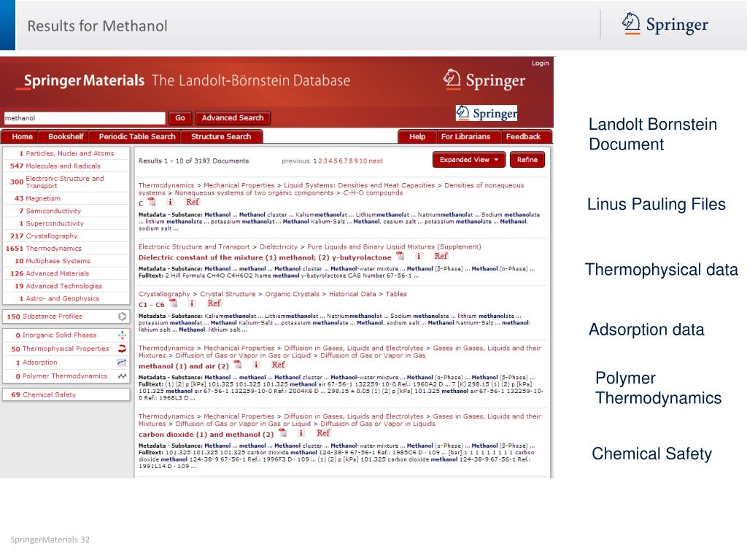Open Ref link for C result

tap(193, 202)
